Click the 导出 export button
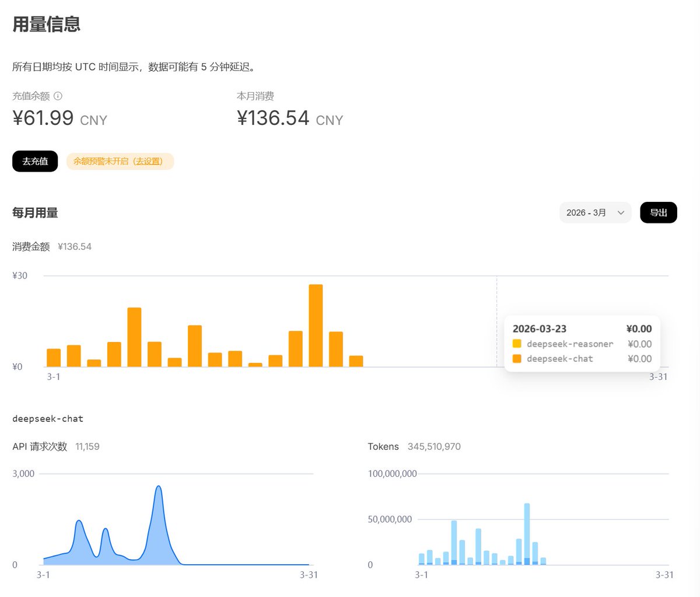 pos(659,212)
